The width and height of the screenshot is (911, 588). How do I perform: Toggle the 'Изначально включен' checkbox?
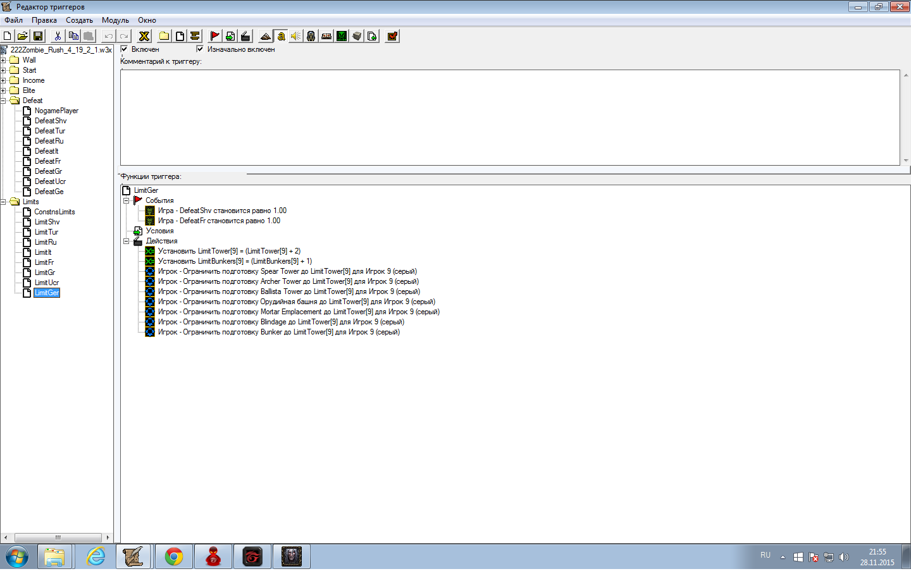click(x=200, y=49)
